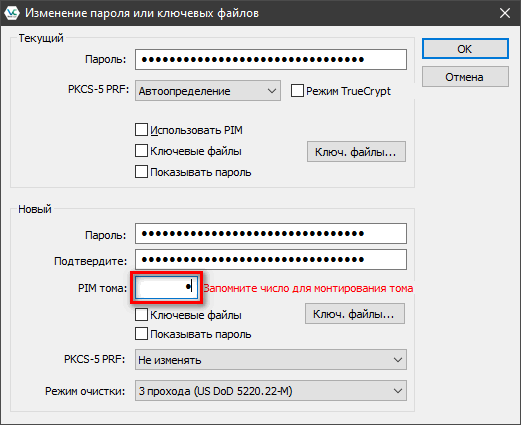The width and height of the screenshot is (521, 425).
Task: Click the new password field
Action: coord(271,234)
